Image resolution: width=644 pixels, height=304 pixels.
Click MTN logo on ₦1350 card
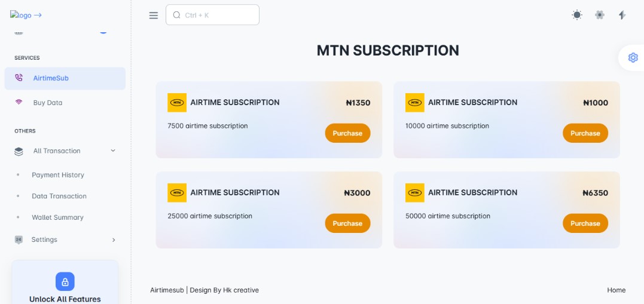coord(176,103)
